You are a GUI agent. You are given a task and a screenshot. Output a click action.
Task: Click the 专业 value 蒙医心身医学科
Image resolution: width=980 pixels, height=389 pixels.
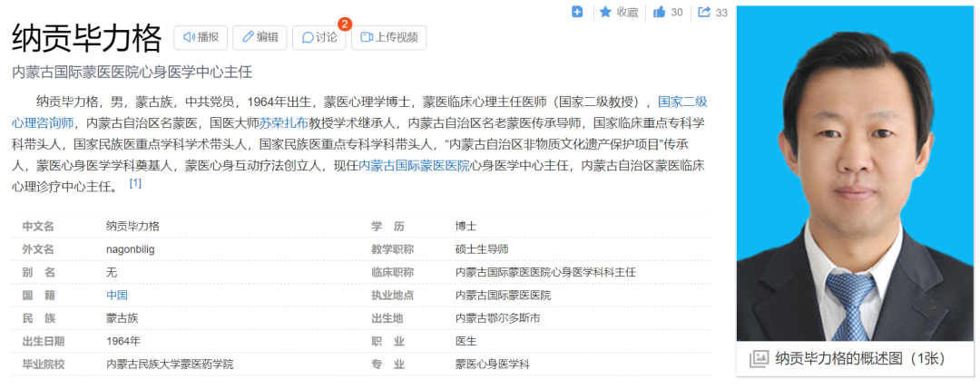pos(493,364)
